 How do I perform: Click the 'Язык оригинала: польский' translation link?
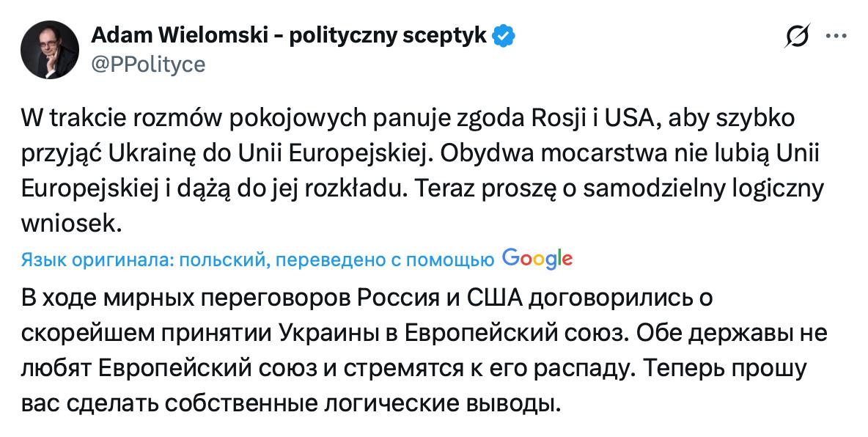click(x=133, y=257)
